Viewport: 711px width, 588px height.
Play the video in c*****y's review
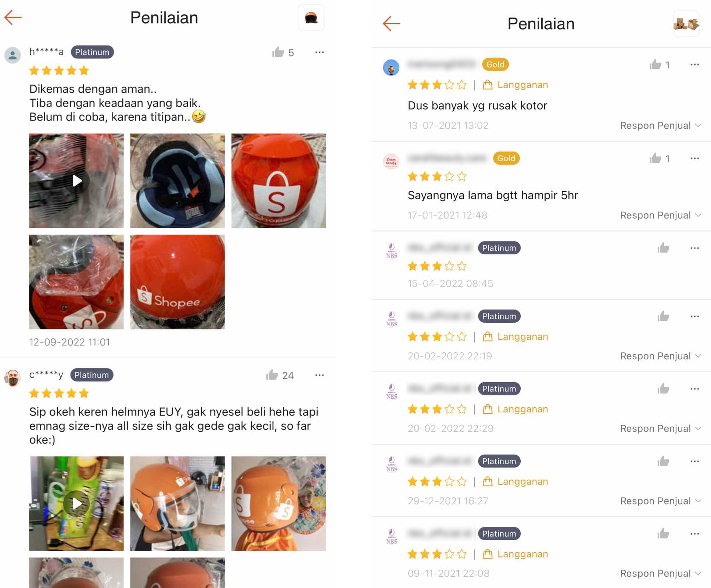tap(76, 503)
